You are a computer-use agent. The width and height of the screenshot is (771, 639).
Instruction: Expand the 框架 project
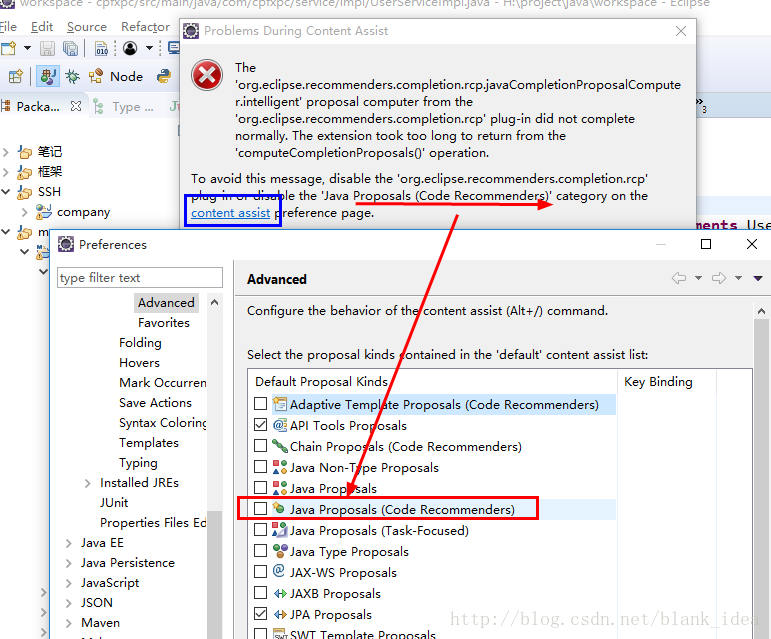[6, 172]
